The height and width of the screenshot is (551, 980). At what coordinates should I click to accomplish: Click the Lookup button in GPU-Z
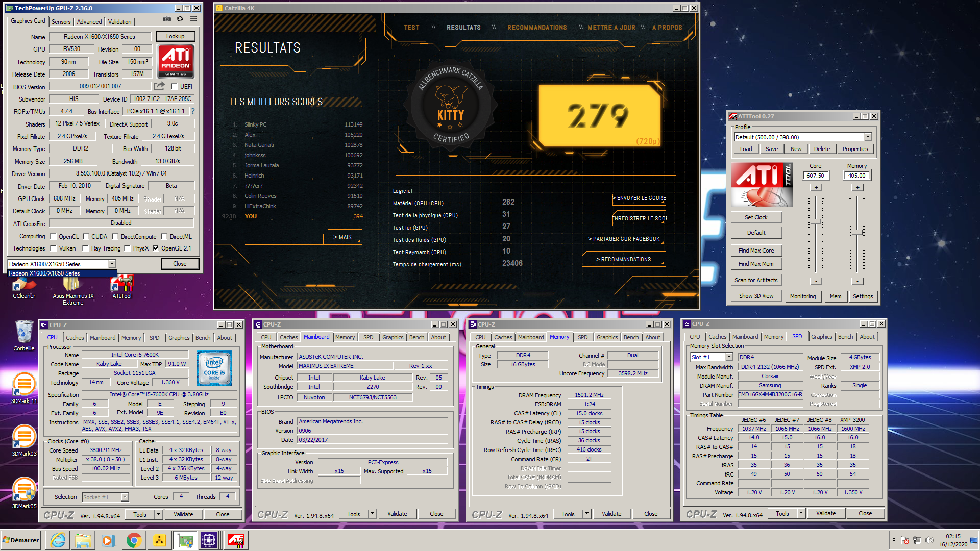pos(175,36)
